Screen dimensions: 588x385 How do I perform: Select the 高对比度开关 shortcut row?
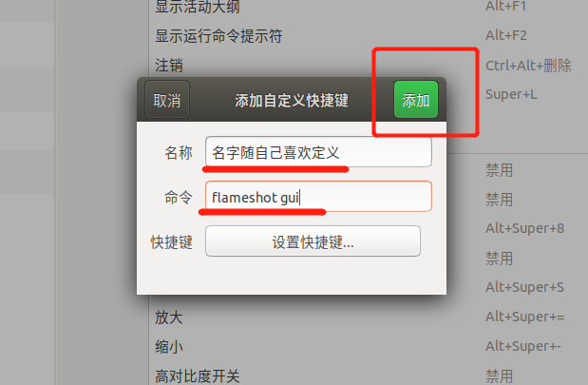tap(369, 375)
